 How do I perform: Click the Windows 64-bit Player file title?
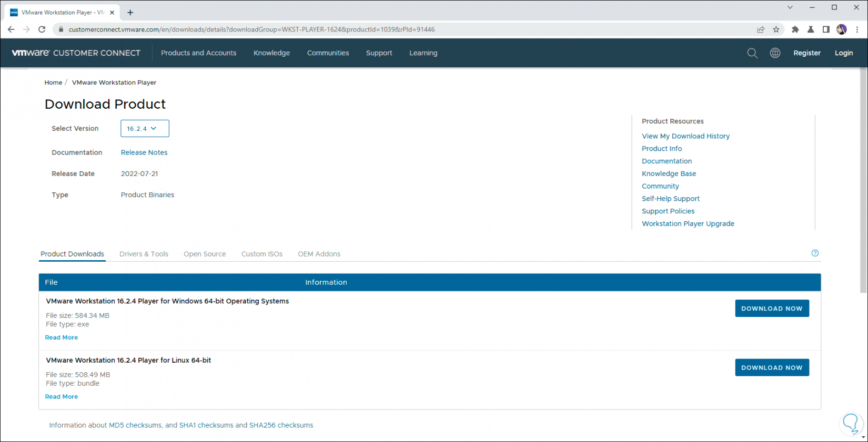pyautogui.click(x=167, y=301)
